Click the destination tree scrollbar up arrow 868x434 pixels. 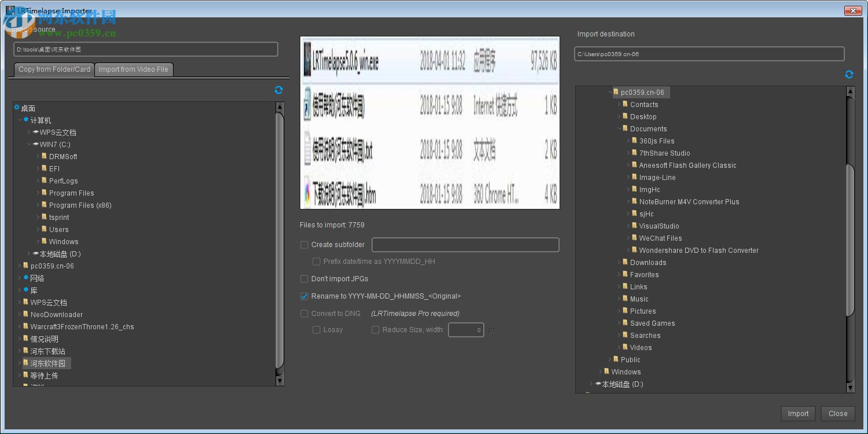[x=850, y=91]
